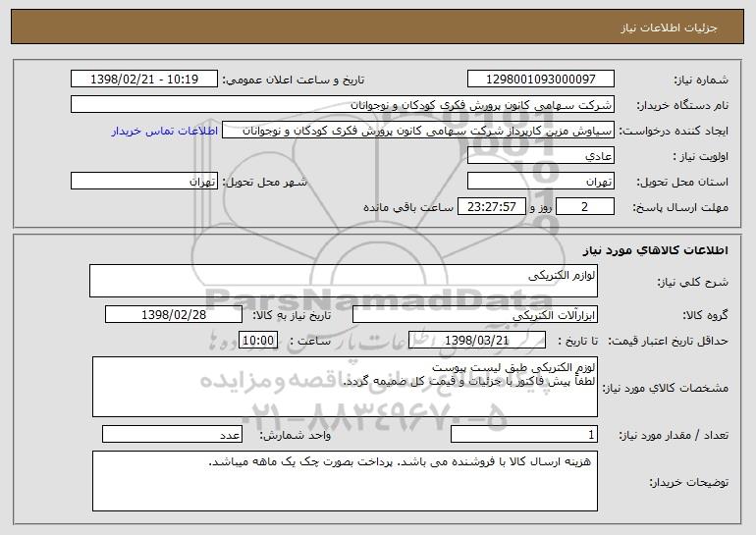The width and height of the screenshot is (756, 535).
Task: Select the announcement date field 1398/02/21 - 10:19
Action: [x=144, y=80]
